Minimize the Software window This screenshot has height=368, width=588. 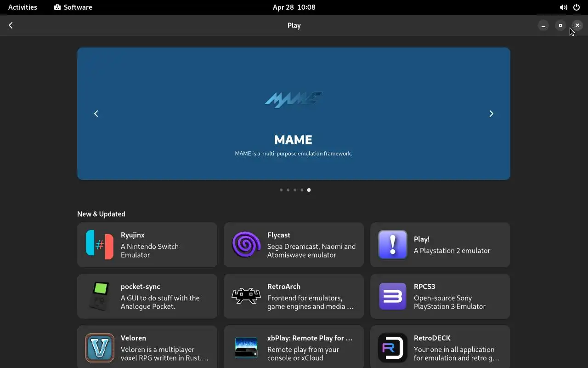coord(543,26)
